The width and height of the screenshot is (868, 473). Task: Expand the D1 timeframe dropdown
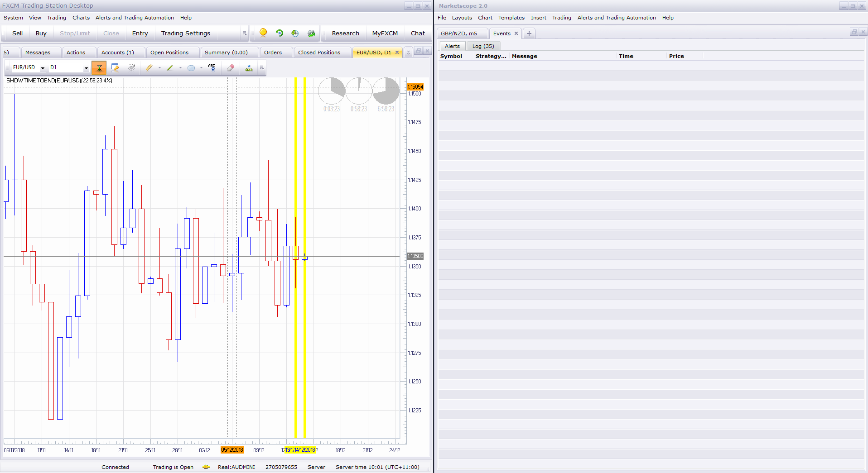pos(86,68)
